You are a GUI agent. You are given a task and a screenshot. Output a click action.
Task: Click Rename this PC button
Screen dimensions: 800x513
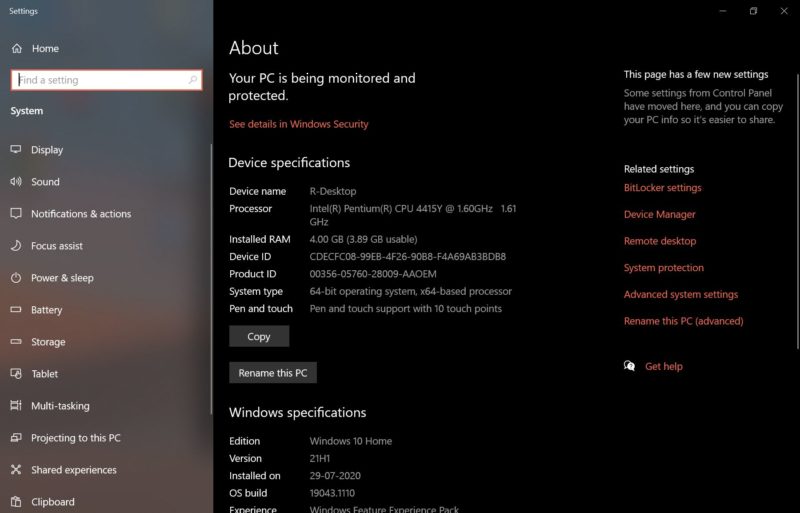(x=272, y=373)
